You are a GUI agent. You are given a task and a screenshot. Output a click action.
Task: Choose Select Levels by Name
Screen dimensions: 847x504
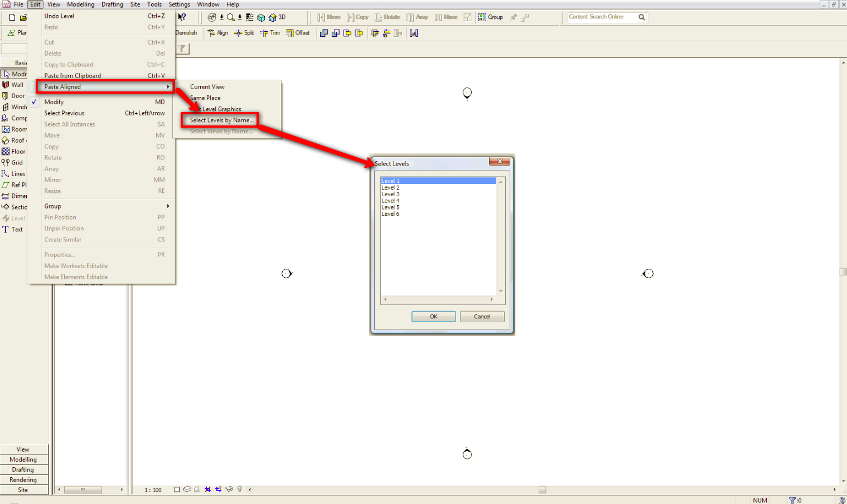click(x=221, y=120)
